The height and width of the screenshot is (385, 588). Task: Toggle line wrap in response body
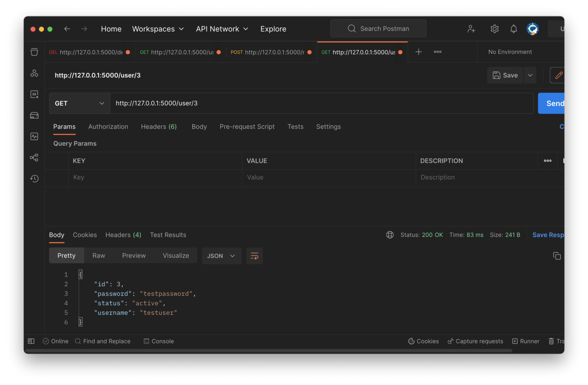[254, 256]
